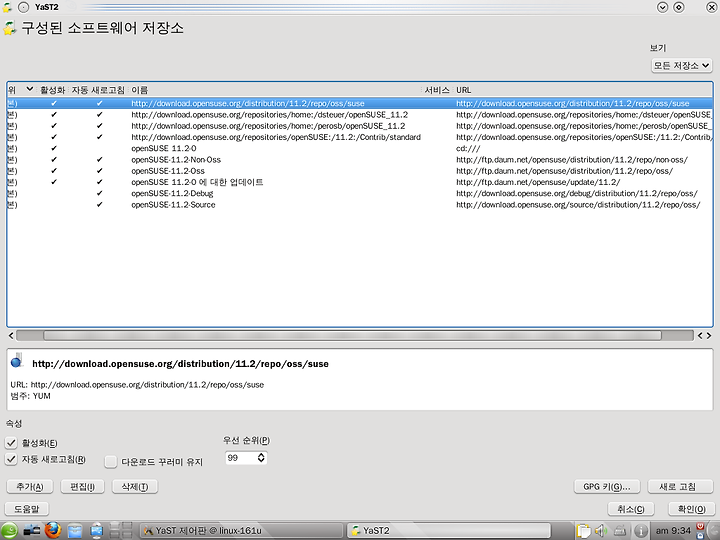Click 취소(C) cancel button

coord(631,509)
